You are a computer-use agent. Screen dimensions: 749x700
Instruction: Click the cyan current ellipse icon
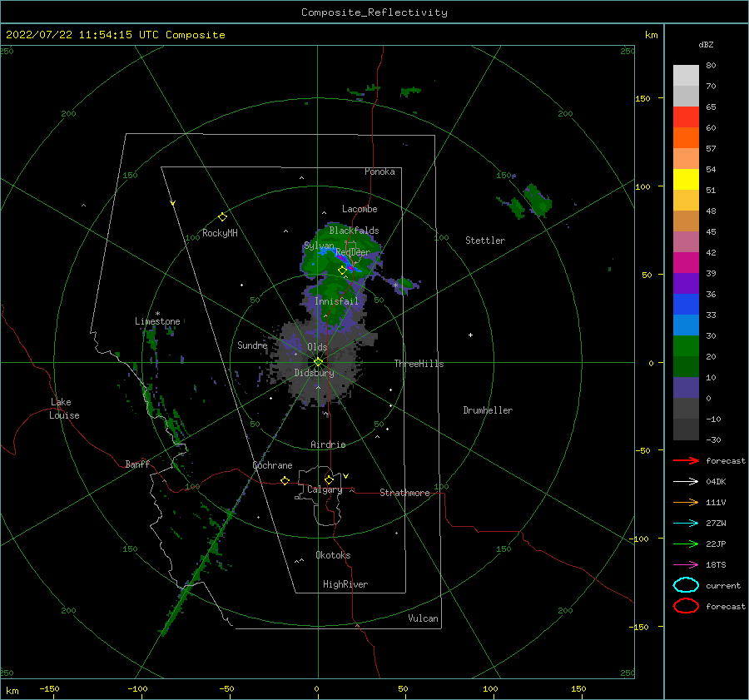(686, 585)
